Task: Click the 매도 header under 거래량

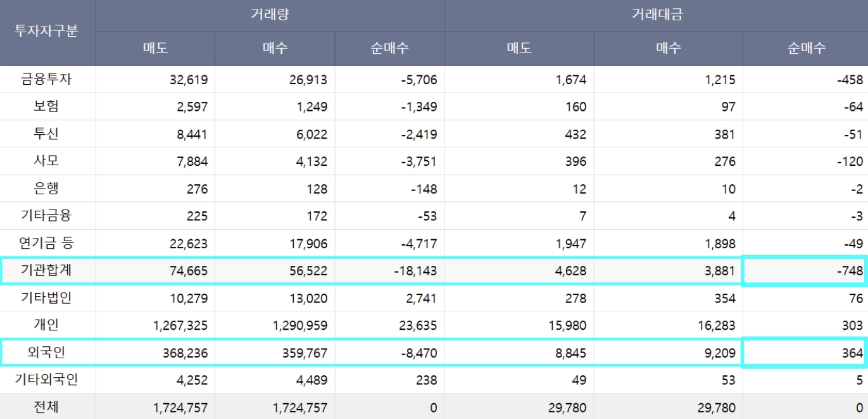Action: [155, 49]
